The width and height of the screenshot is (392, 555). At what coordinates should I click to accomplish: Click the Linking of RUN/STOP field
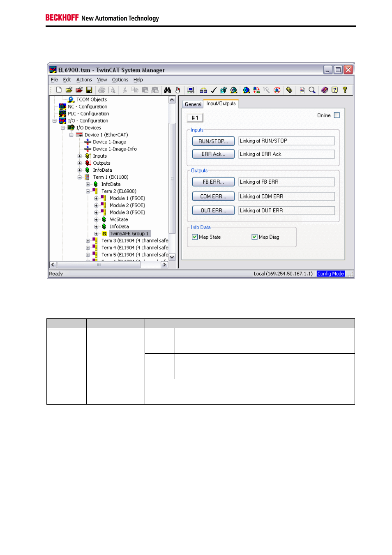(286, 141)
